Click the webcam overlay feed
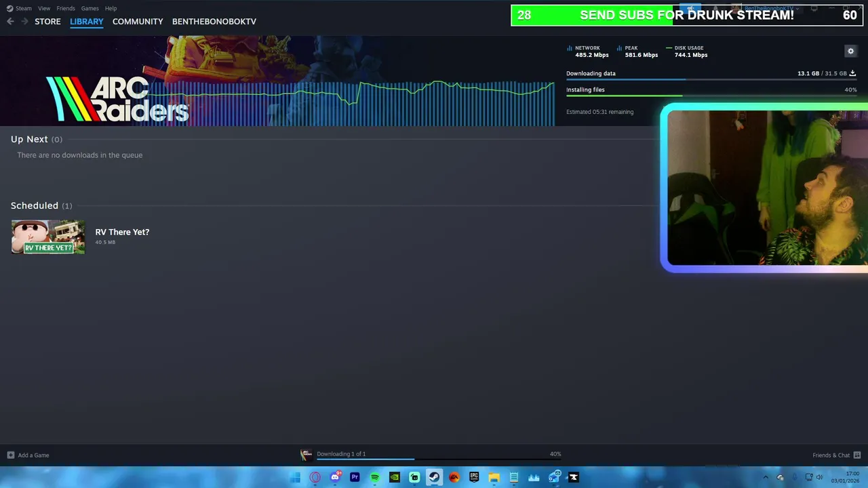This screenshot has height=488, width=868. tap(767, 188)
